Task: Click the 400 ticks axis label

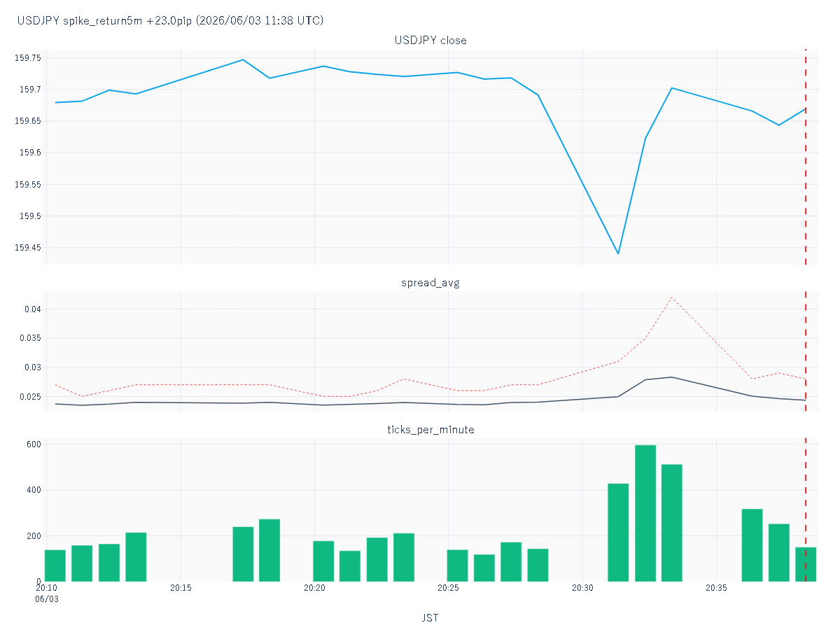Action: pos(34,490)
